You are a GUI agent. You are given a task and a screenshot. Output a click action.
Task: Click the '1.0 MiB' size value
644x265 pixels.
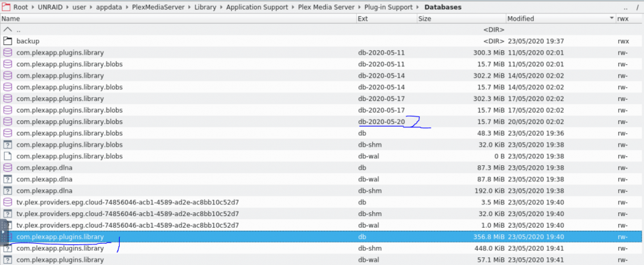[x=493, y=225]
